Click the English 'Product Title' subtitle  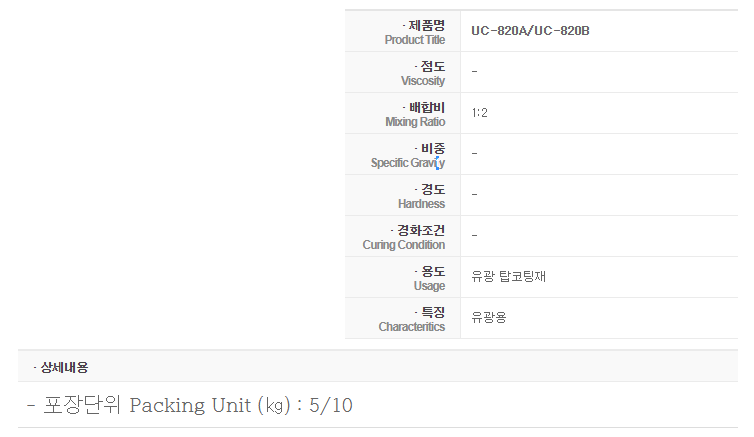(415, 40)
